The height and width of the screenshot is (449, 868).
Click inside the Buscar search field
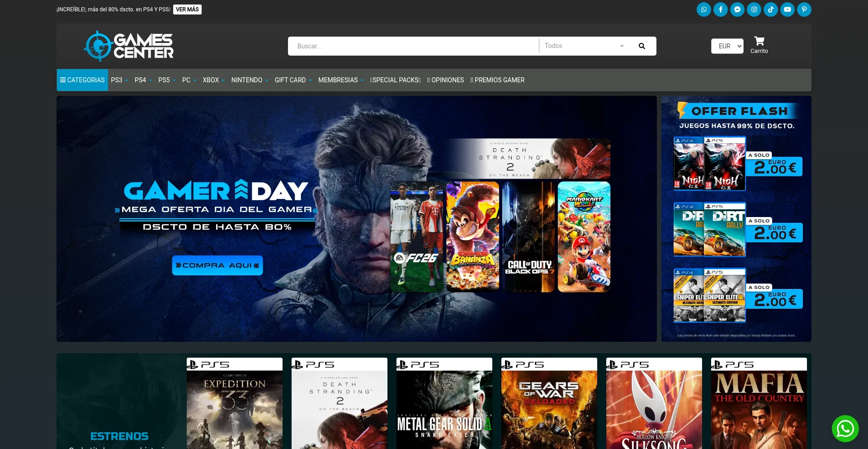[413, 46]
